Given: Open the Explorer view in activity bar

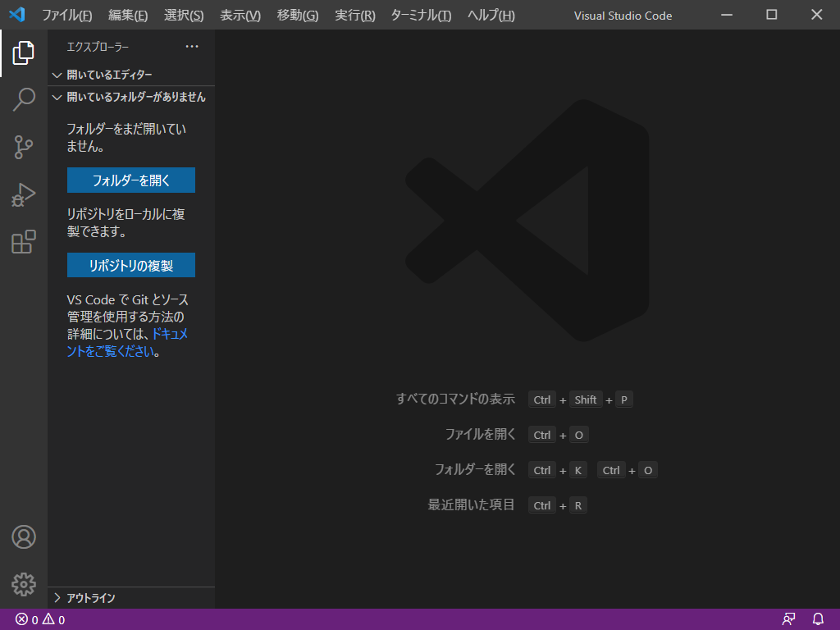Looking at the screenshot, I should click(x=24, y=52).
